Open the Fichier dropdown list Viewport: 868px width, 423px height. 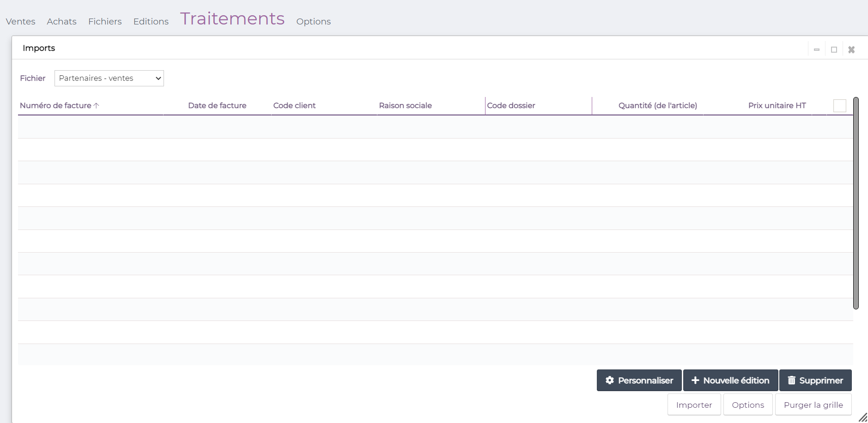click(x=109, y=78)
